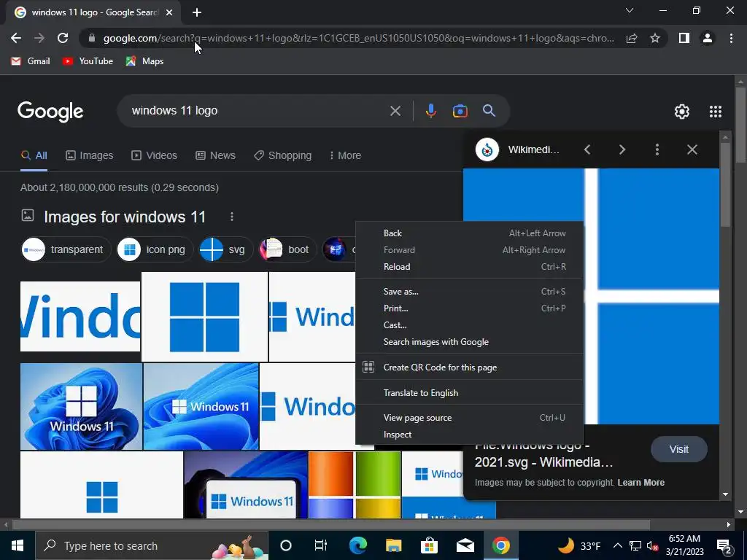Open the YouTube bookmark
747x560 pixels.
coord(88,61)
